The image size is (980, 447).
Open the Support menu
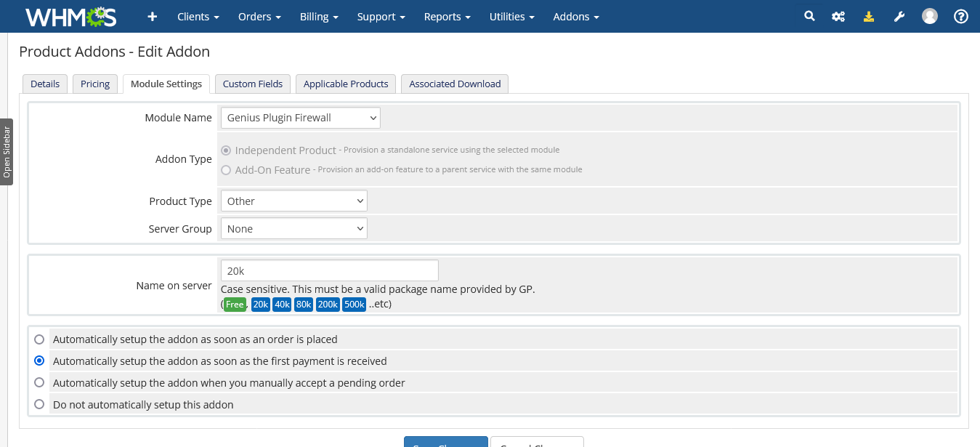click(381, 17)
